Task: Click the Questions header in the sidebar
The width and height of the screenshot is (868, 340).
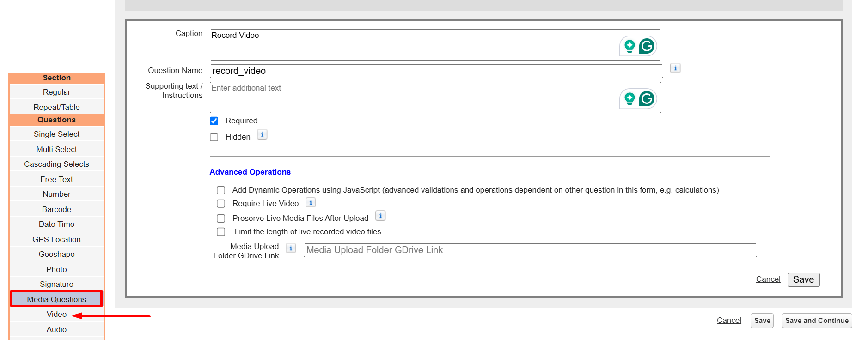Action: [x=57, y=120]
